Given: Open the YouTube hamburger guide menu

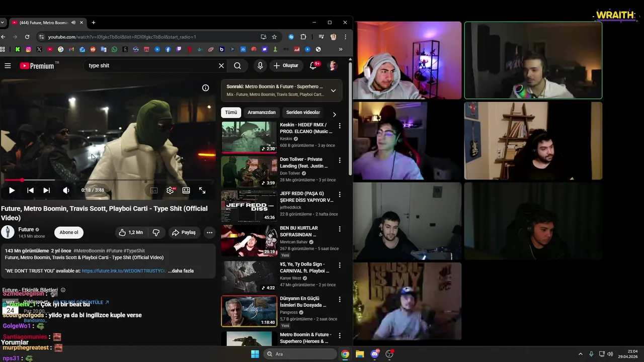Looking at the screenshot, I should click(8, 65).
